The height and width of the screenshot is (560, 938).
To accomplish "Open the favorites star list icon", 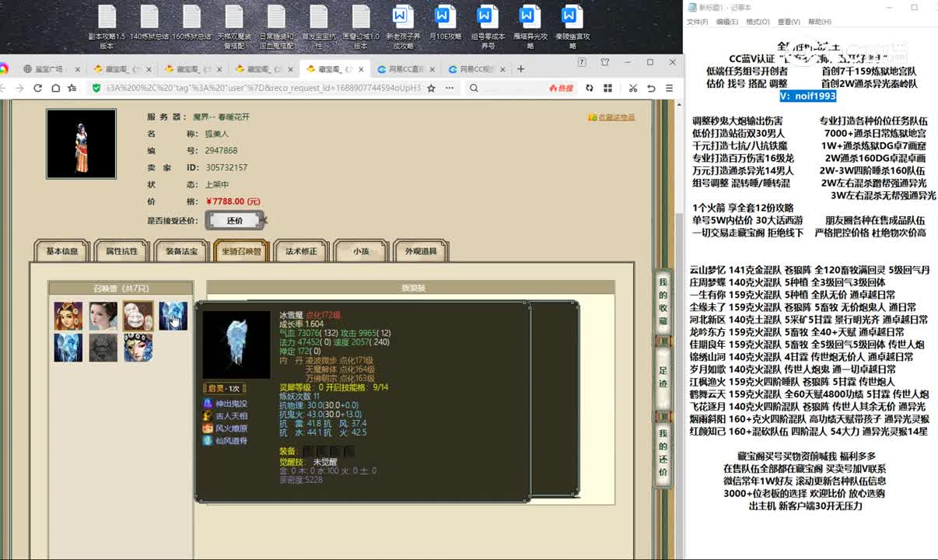I will point(72,88).
